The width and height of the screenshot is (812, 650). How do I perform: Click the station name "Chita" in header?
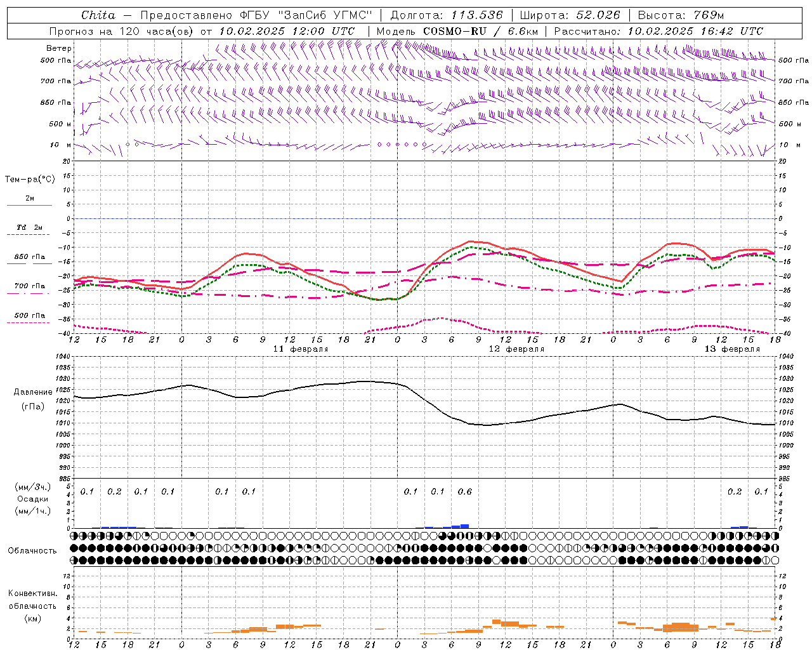pos(98,15)
